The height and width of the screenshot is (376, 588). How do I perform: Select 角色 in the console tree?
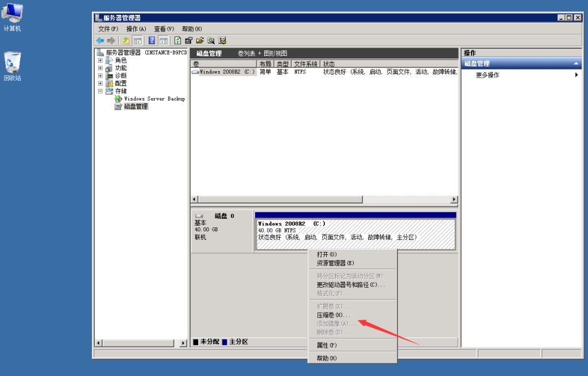(121, 60)
